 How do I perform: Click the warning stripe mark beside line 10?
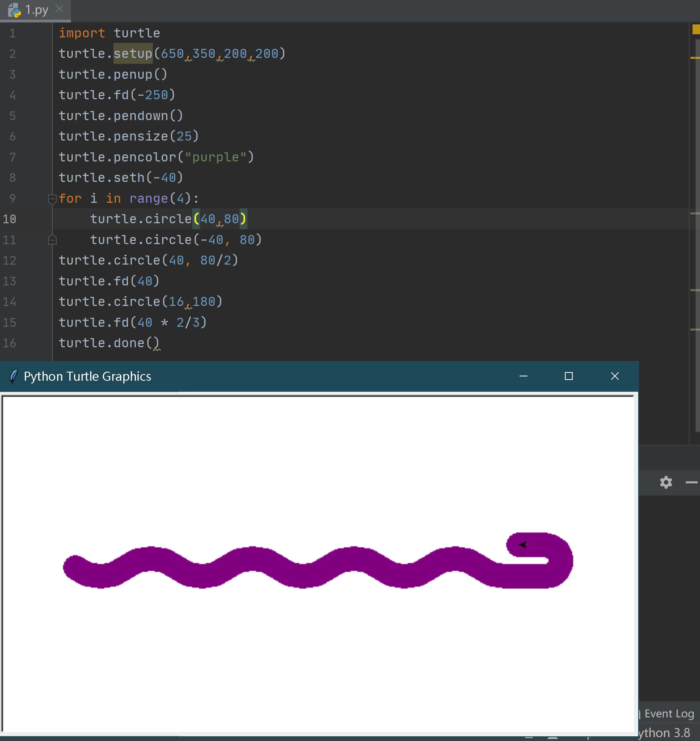(x=695, y=213)
